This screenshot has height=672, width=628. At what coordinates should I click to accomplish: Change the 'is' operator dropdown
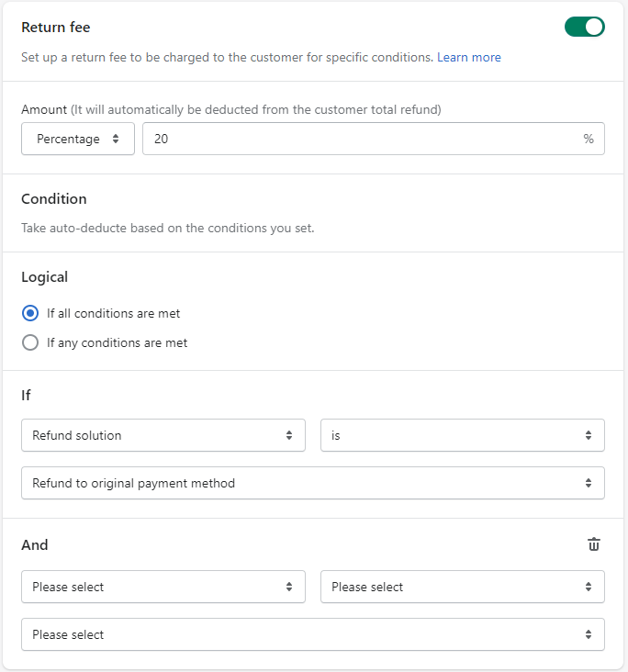[463, 435]
